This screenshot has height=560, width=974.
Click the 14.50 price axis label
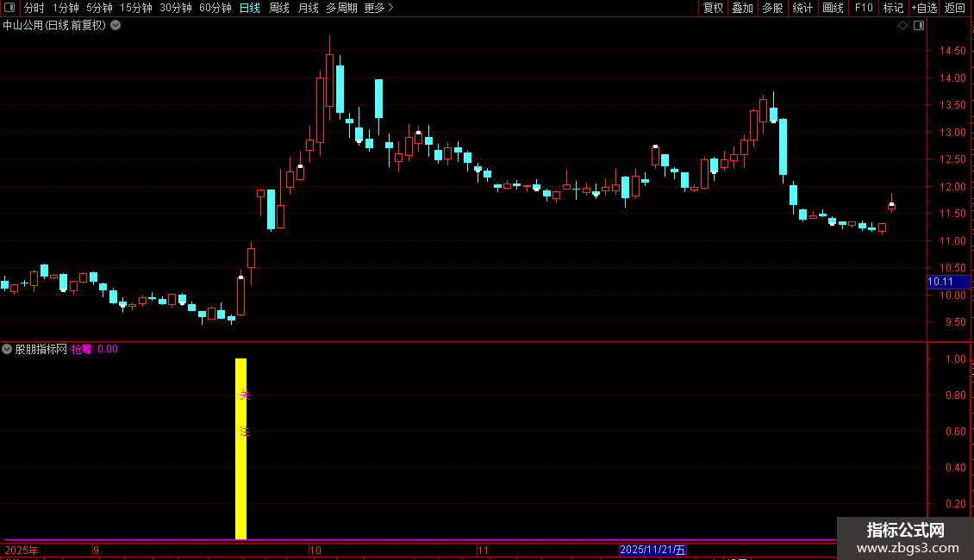952,51
